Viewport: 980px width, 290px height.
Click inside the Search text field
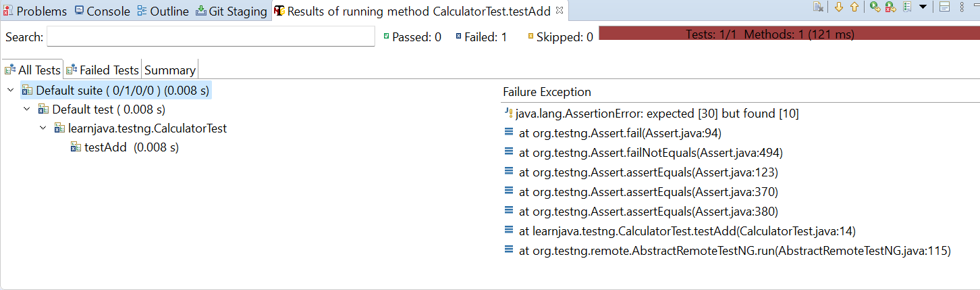[x=210, y=37]
